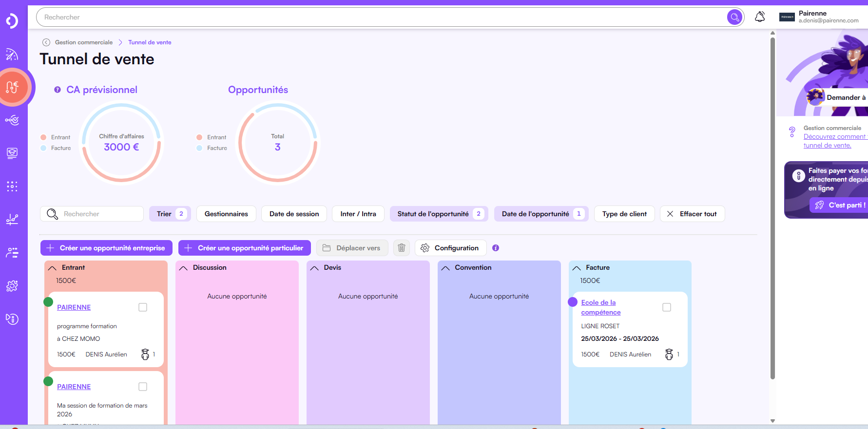
Task: Open the workflow check sidebar icon
Action: coord(12,120)
